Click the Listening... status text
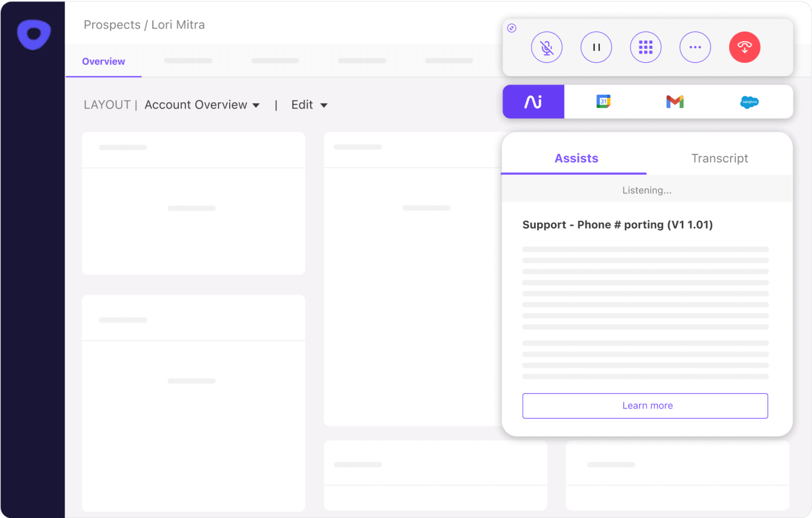This screenshot has height=518, width=812. (647, 190)
